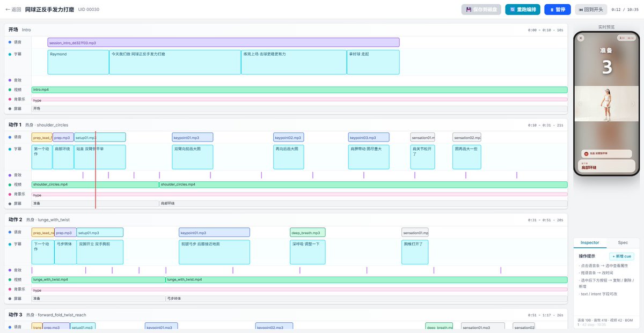Select keypoint02.mp3 clip in 动作 1
The width and height of the screenshot is (644, 333).
pos(288,137)
